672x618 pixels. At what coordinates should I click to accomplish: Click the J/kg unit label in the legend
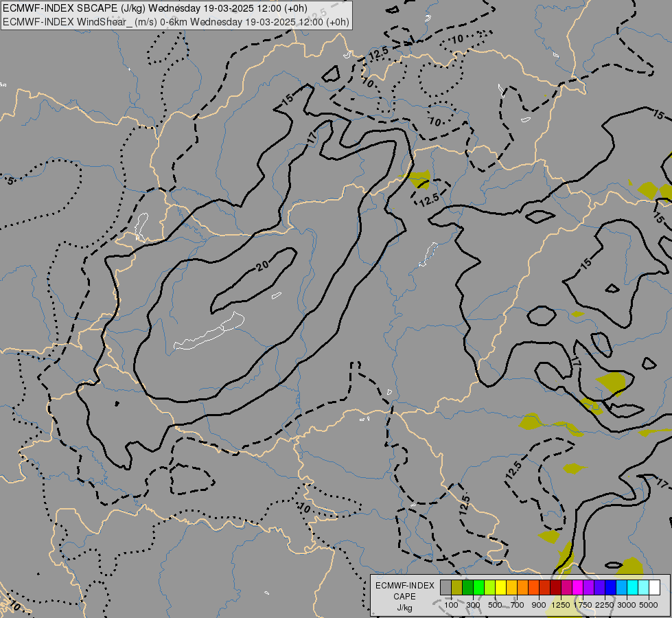click(404, 608)
